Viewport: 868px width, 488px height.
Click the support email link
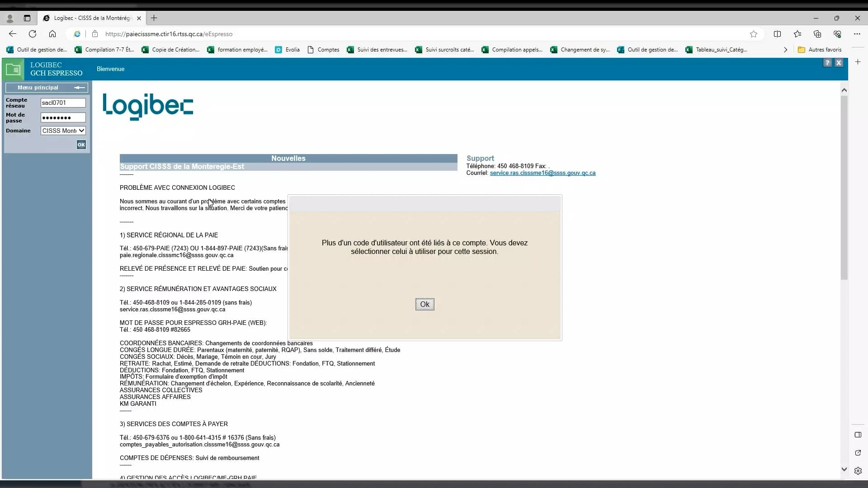click(542, 173)
